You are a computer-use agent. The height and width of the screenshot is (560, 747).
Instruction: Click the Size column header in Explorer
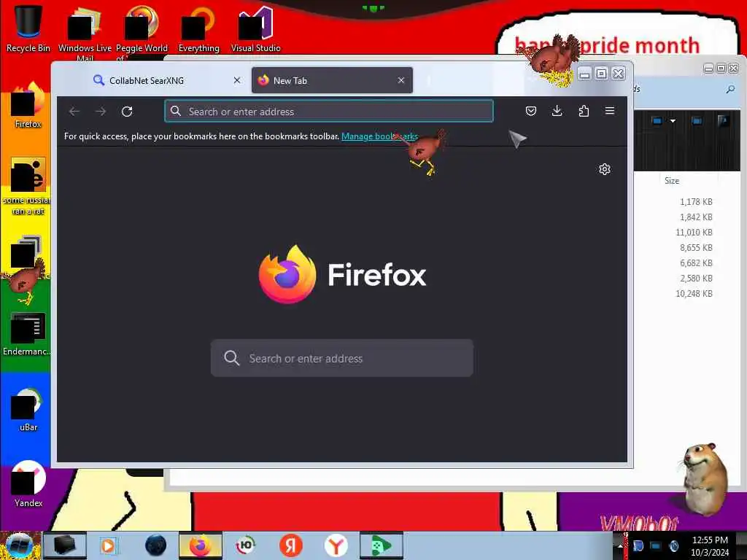672,181
